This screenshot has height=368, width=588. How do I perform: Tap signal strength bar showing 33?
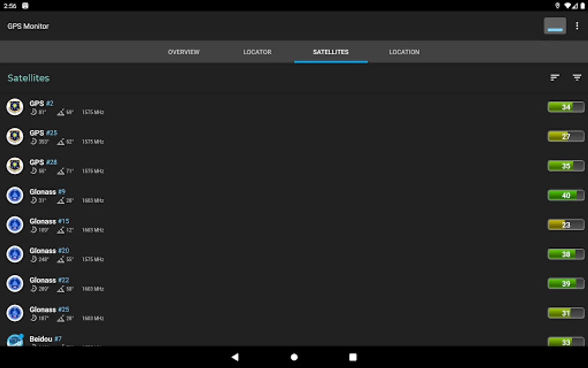coord(566,341)
